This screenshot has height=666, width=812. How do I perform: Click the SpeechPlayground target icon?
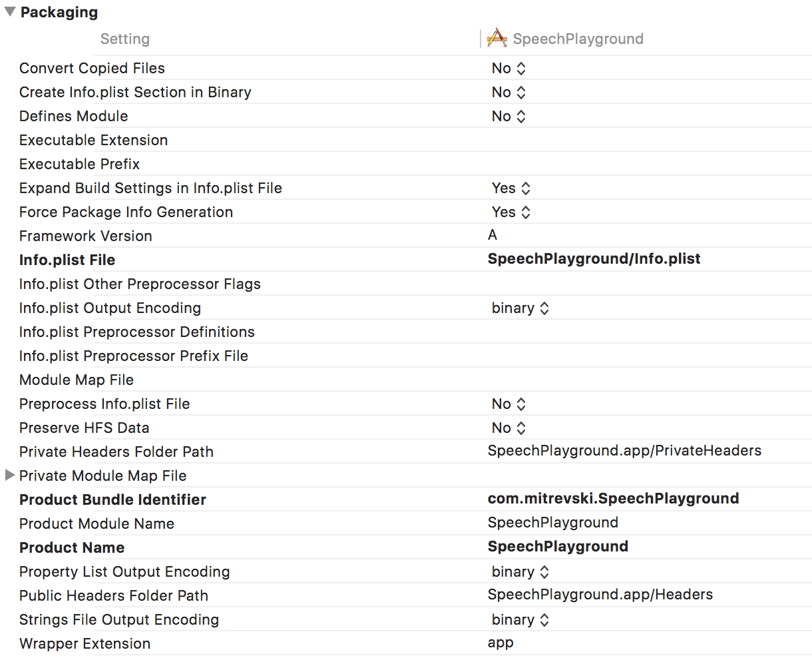pos(497,39)
